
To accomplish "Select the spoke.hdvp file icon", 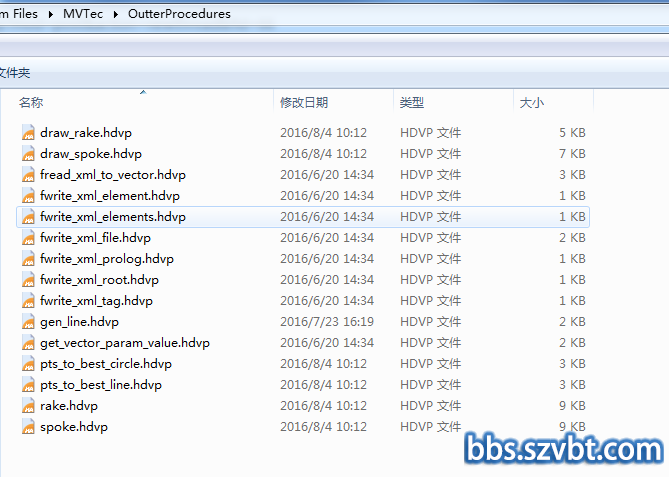I will tap(28, 427).
